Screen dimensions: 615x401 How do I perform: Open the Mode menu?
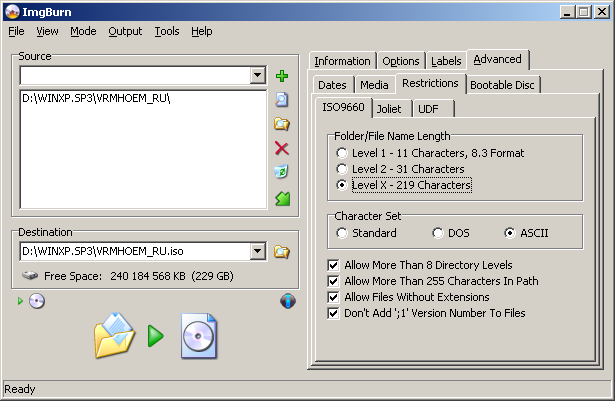[83, 31]
